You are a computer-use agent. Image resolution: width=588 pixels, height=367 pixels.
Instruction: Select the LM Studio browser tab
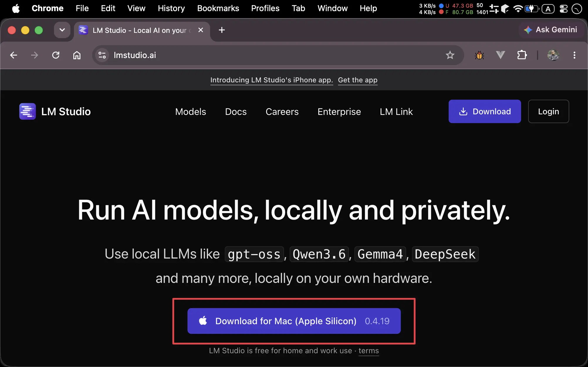(x=142, y=30)
